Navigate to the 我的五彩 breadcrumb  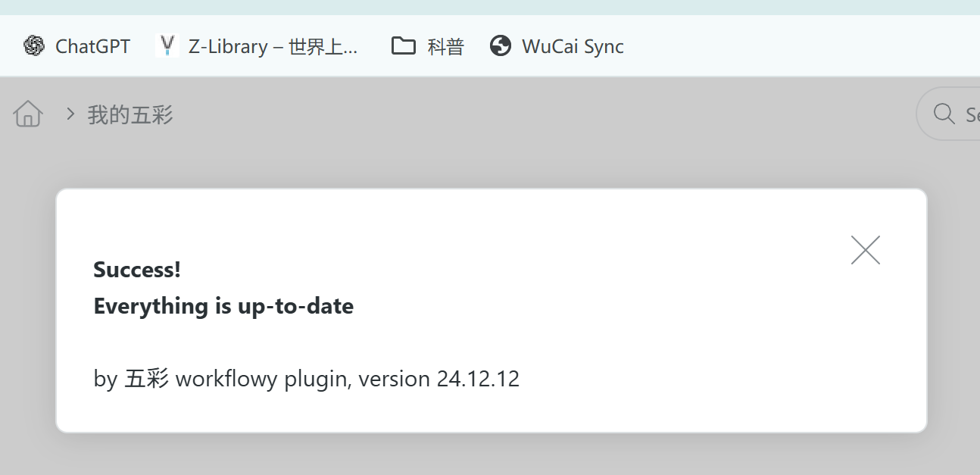130,114
